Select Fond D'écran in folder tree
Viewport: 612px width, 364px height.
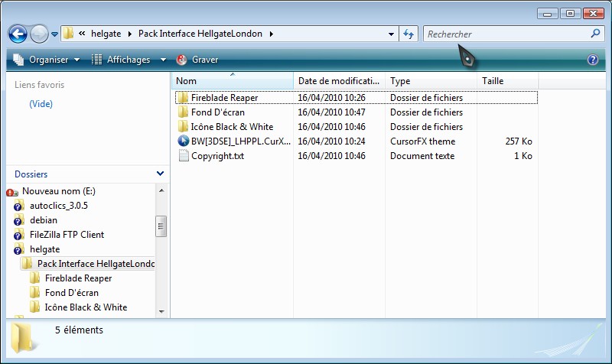point(71,293)
